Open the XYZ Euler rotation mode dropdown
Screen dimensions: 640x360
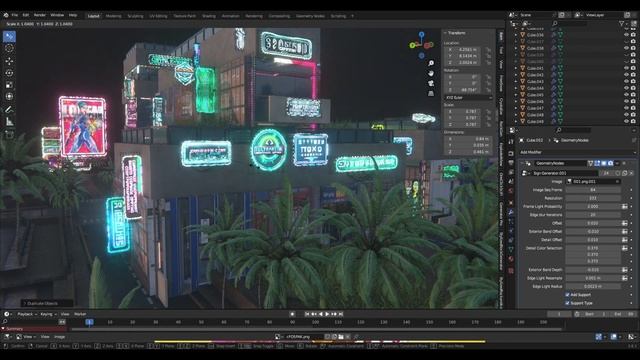pyautogui.click(x=468, y=98)
